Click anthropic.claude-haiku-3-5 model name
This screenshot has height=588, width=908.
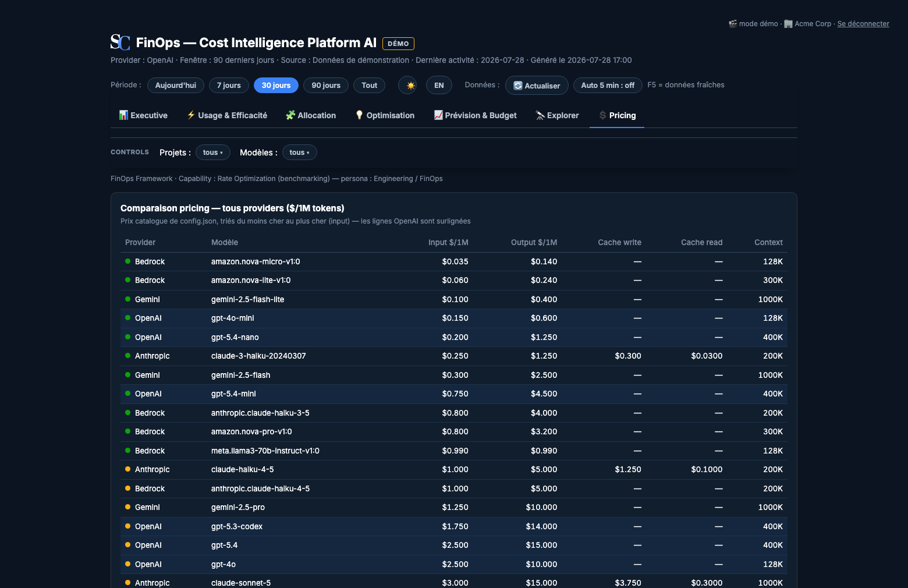click(x=260, y=413)
